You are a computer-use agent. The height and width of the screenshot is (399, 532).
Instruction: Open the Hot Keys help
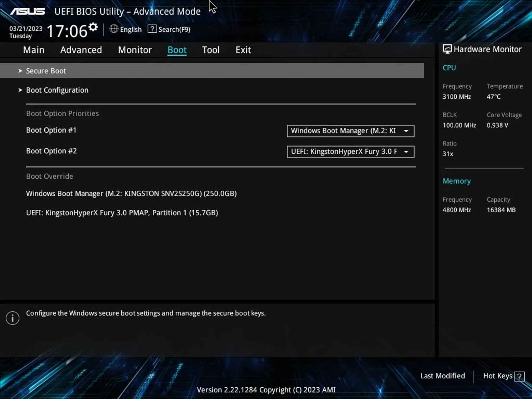point(498,376)
